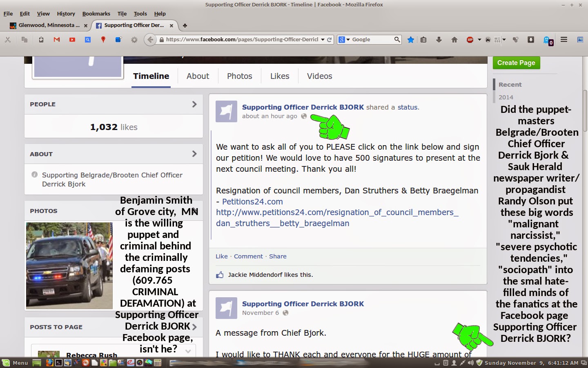Click the Paste clipboard icon in toolbar

[41, 40]
